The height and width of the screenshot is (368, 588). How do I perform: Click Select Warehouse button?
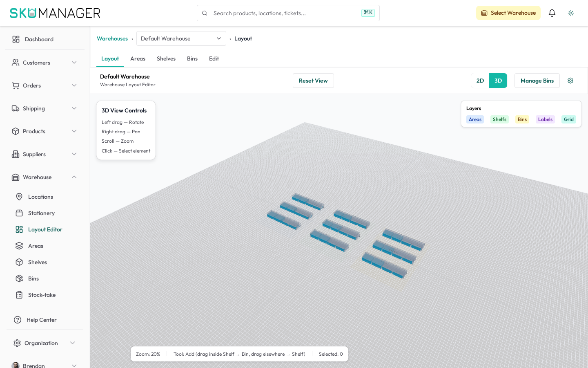tap(508, 13)
